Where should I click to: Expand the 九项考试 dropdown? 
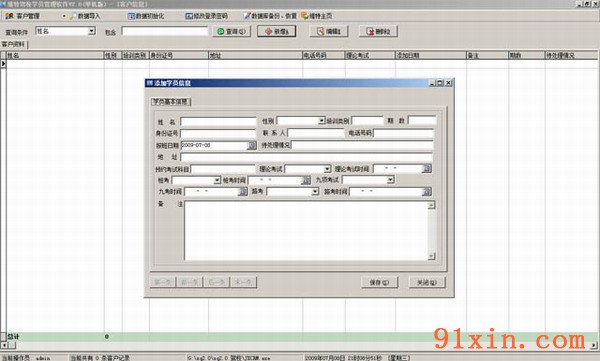click(390, 180)
